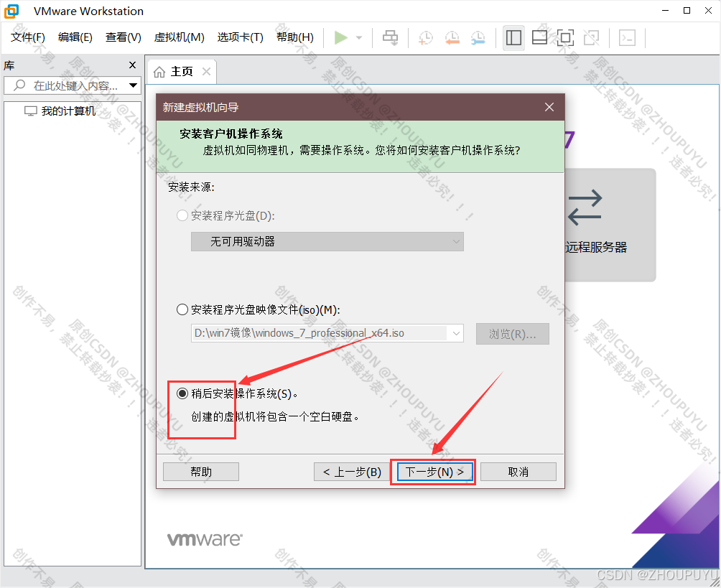The width and height of the screenshot is (721, 588).
Task: Open the 帮助(H) menu
Action: (x=294, y=37)
